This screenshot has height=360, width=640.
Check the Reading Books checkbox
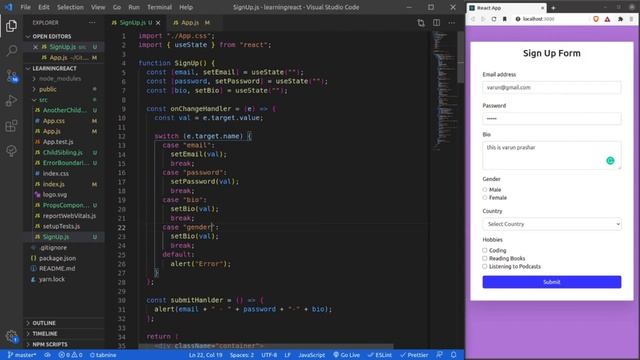485,258
